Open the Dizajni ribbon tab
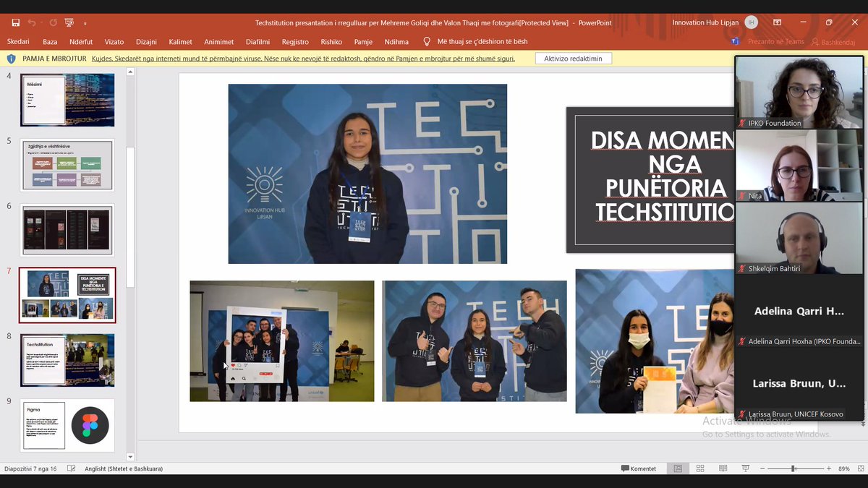This screenshot has height=488, width=868. (x=146, y=42)
